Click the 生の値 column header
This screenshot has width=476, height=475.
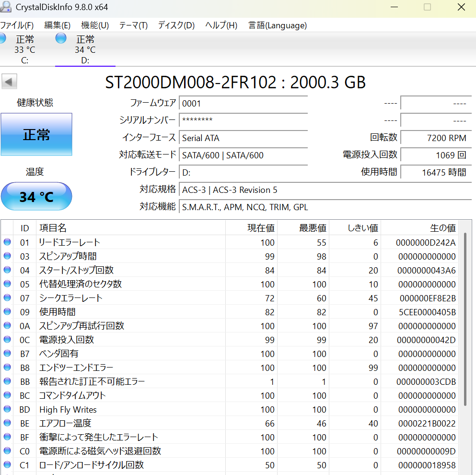point(419,228)
